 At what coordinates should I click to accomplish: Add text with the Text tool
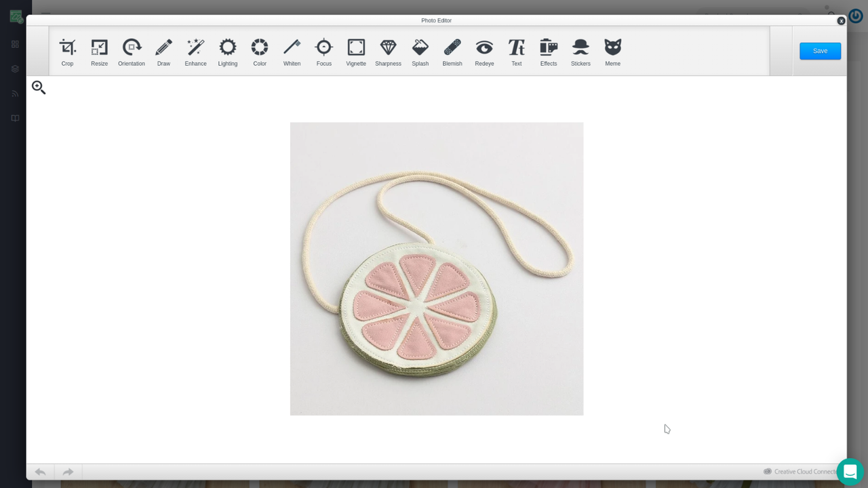[x=517, y=52]
